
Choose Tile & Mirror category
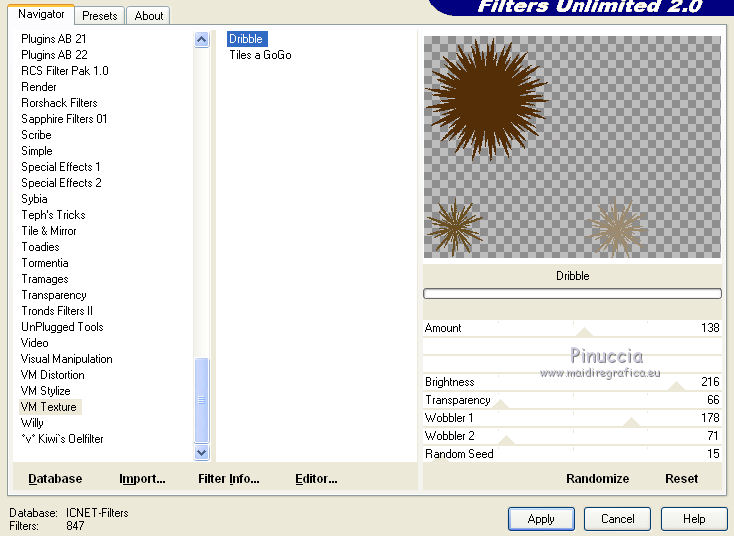coord(49,231)
